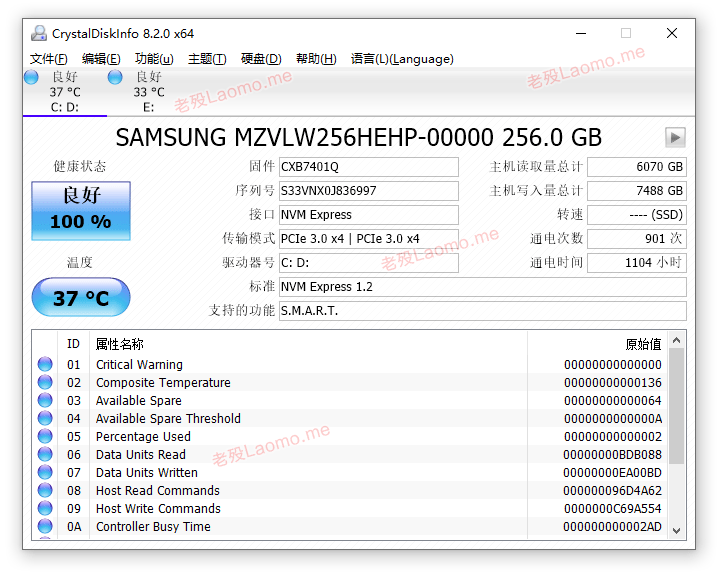This screenshot has height=579, width=724.
Task: Click the ID column header
Action: [73, 344]
